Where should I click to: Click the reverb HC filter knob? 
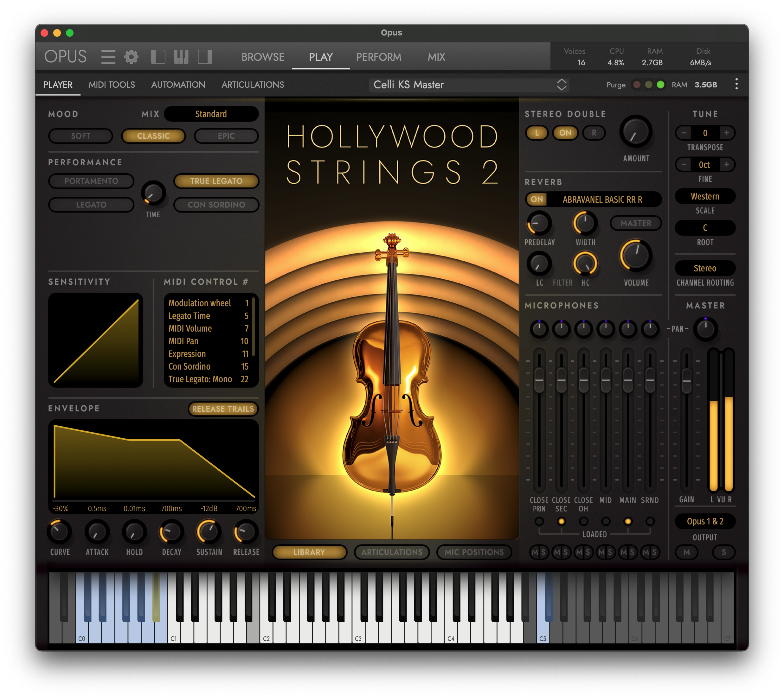click(585, 263)
